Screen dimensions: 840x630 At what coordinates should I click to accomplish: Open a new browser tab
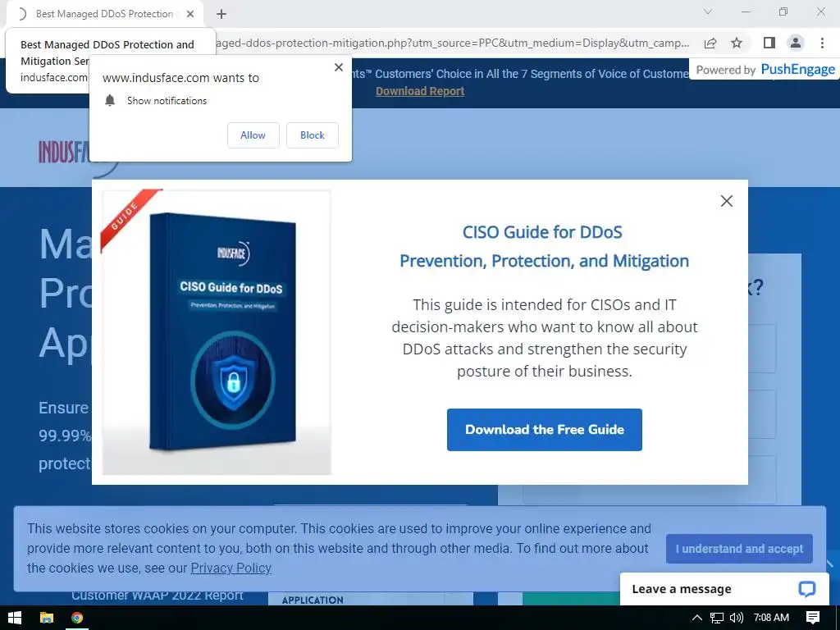pos(221,14)
